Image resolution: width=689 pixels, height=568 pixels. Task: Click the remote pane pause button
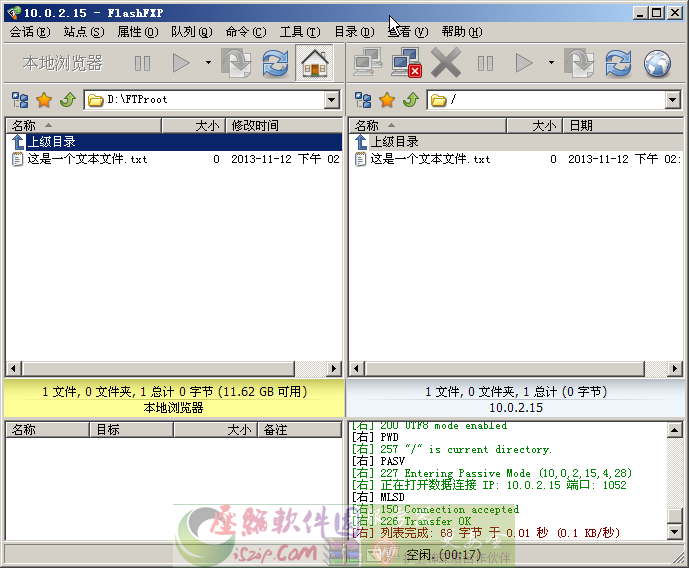click(x=485, y=63)
